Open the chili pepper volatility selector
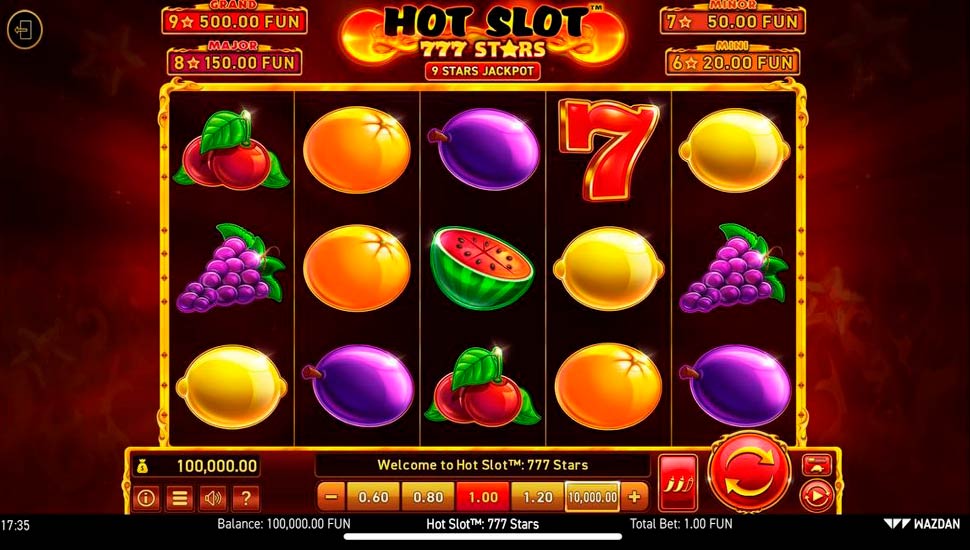Image resolution: width=970 pixels, height=550 pixels. (678, 483)
